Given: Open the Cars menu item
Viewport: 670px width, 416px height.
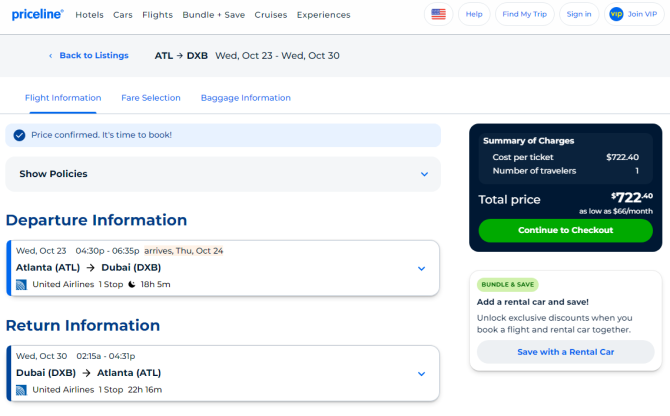Looking at the screenshot, I should [123, 15].
